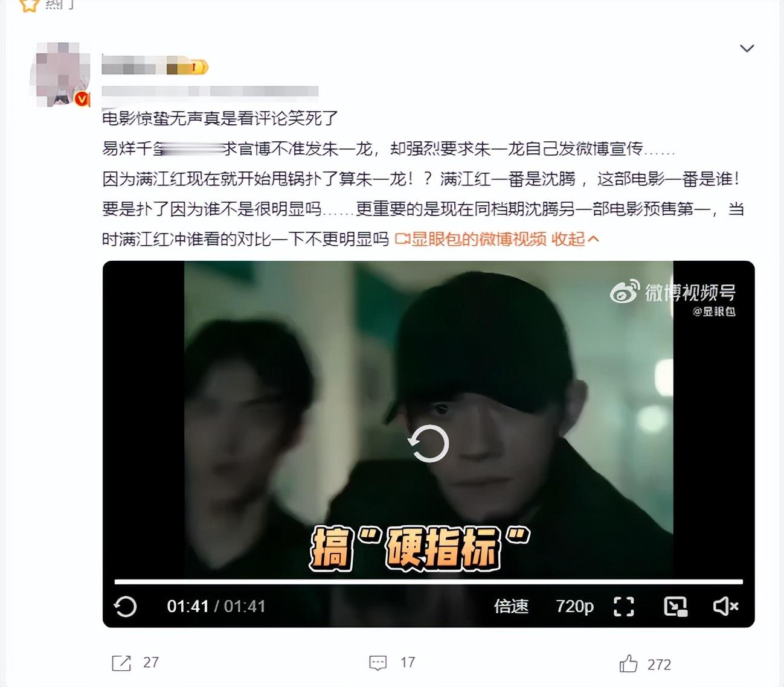
Task: Click the star icon next to 热门
Action: tap(29, 5)
